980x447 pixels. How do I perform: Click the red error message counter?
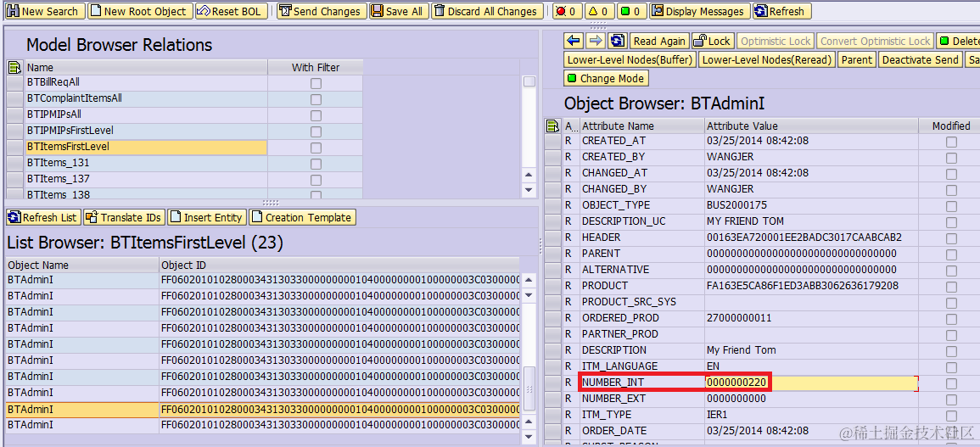click(x=568, y=11)
